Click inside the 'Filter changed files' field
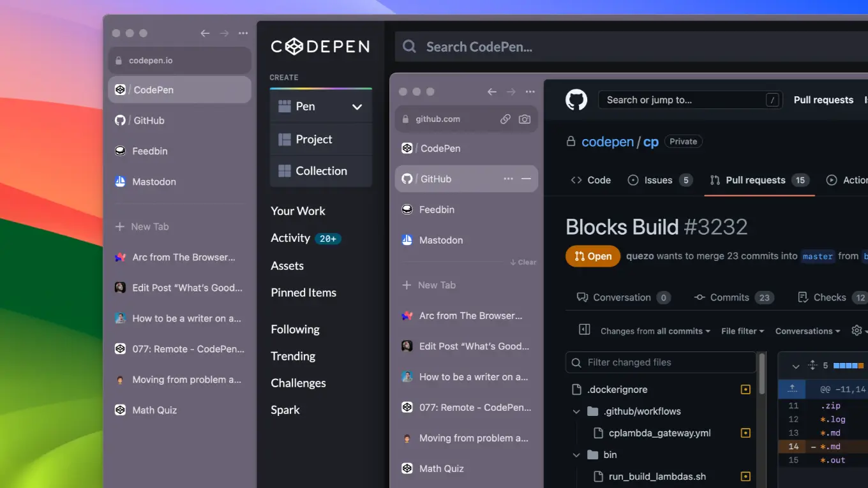Image resolution: width=868 pixels, height=488 pixels. [660, 362]
